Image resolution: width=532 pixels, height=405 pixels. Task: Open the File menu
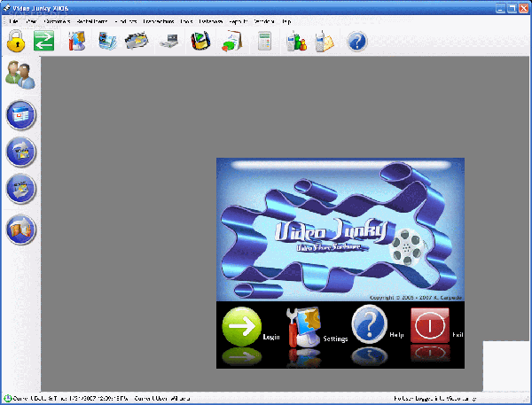tap(13, 21)
